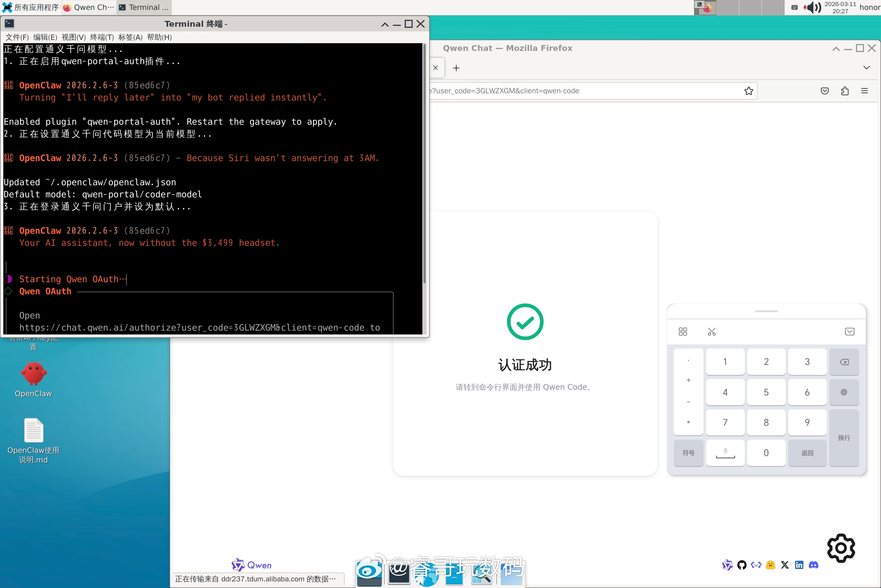
Task: Open the Firefox extensions puzzle icon
Action: coord(845,91)
